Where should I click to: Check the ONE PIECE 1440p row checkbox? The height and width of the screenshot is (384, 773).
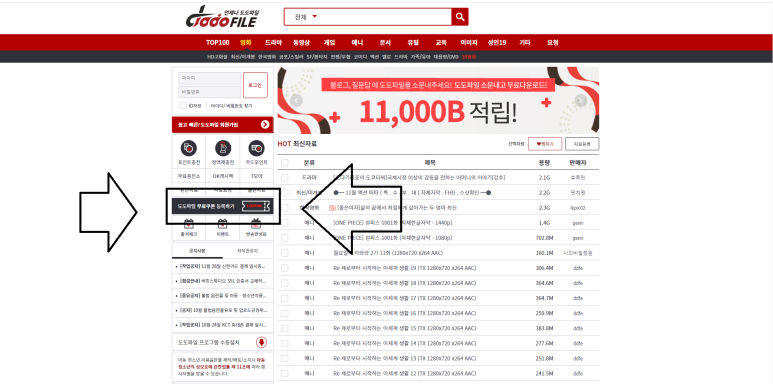click(284, 223)
